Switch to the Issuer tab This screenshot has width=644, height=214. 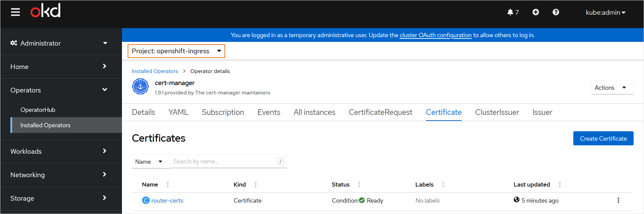542,112
